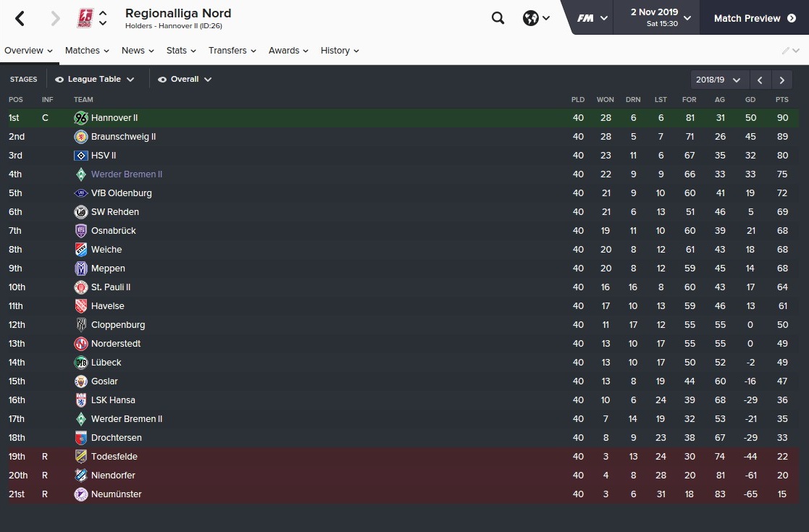The height and width of the screenshot is (532, 809).
Task: Expand the 2018/19 season dropdown
Action: pos(718,80)
